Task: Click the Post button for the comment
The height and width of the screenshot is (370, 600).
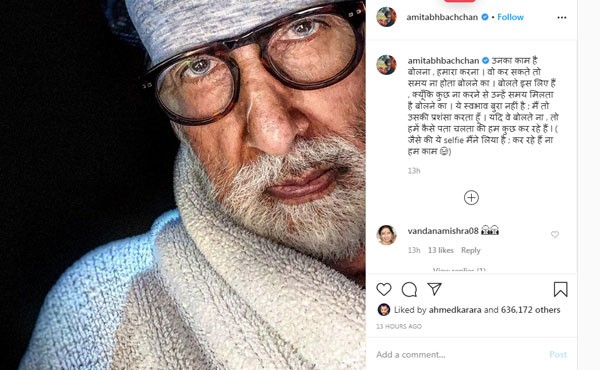Action: [558, 355]
